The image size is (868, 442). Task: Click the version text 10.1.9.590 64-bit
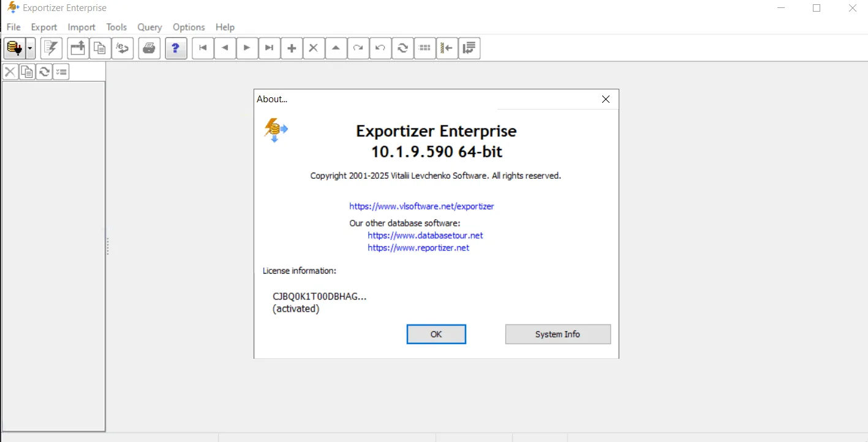[x=437, y=152]
